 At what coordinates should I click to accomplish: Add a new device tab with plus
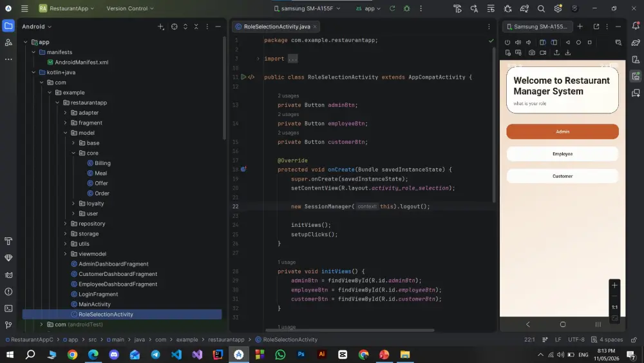(x=580, y=26)
